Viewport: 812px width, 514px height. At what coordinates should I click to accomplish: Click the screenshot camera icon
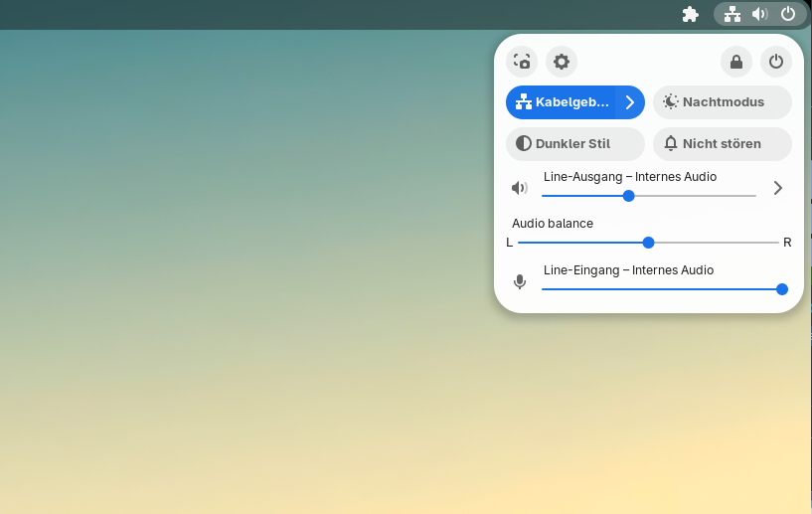522,62
